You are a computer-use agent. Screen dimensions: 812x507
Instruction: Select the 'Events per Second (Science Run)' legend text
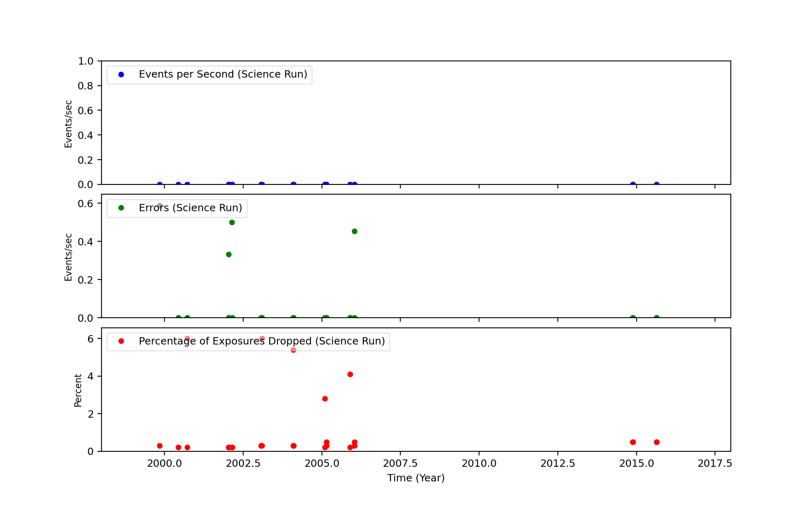click(x=223, y=75)
